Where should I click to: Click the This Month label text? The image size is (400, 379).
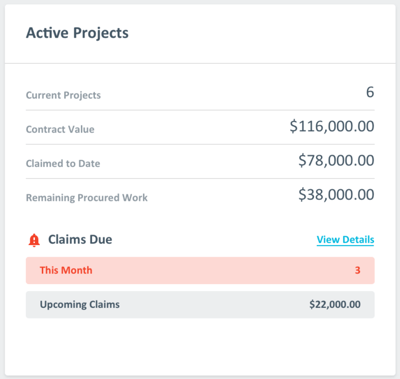pyautogui.click(x=66, y=270)
